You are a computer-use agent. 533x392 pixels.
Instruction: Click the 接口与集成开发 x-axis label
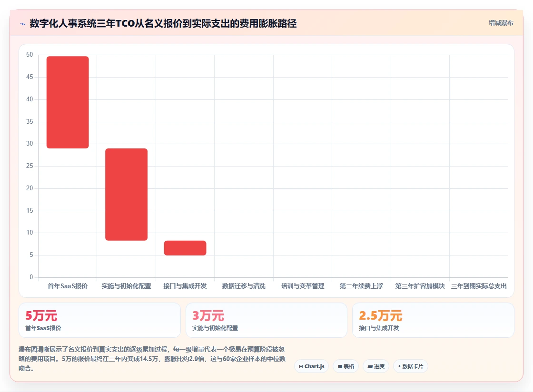pos(185,286)
